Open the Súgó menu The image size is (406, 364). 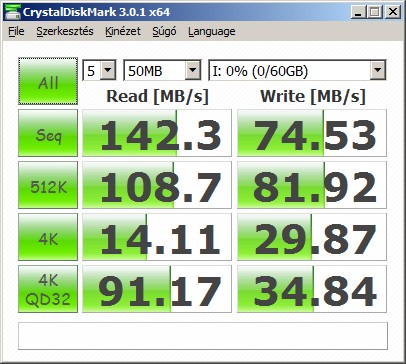point(164,31)
